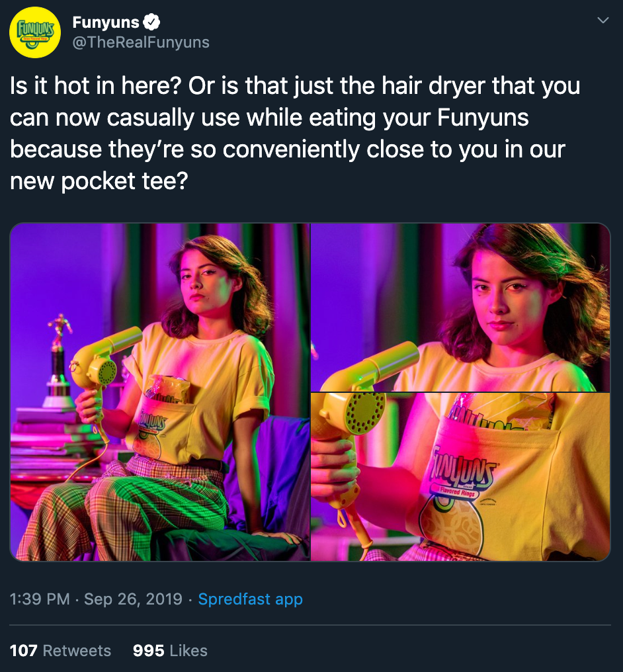Open the close-up portrait photo

460,308
